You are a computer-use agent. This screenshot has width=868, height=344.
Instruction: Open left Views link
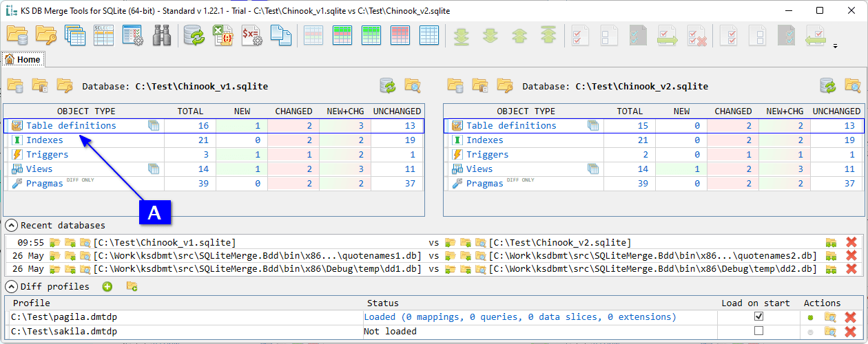[39, 169]
